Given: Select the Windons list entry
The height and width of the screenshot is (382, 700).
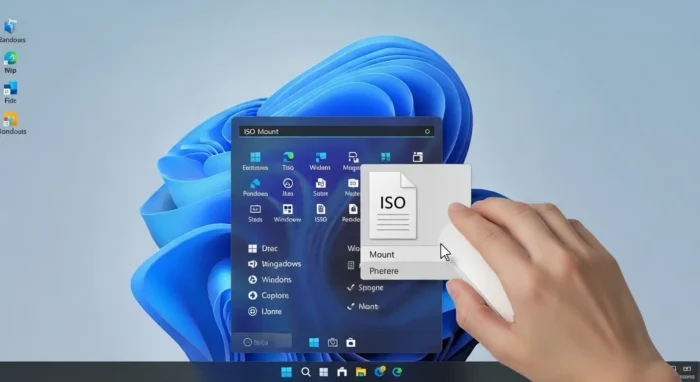Looking at the screenshot, I should tap(270, 280).
